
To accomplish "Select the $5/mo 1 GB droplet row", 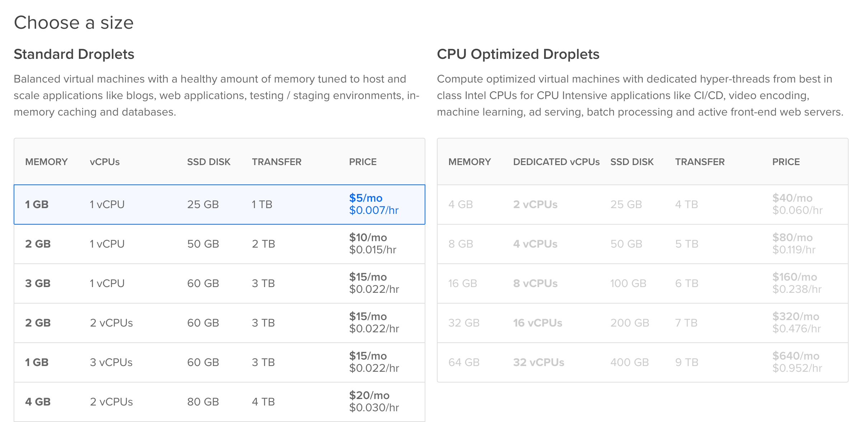I will (x=219, y=205).
